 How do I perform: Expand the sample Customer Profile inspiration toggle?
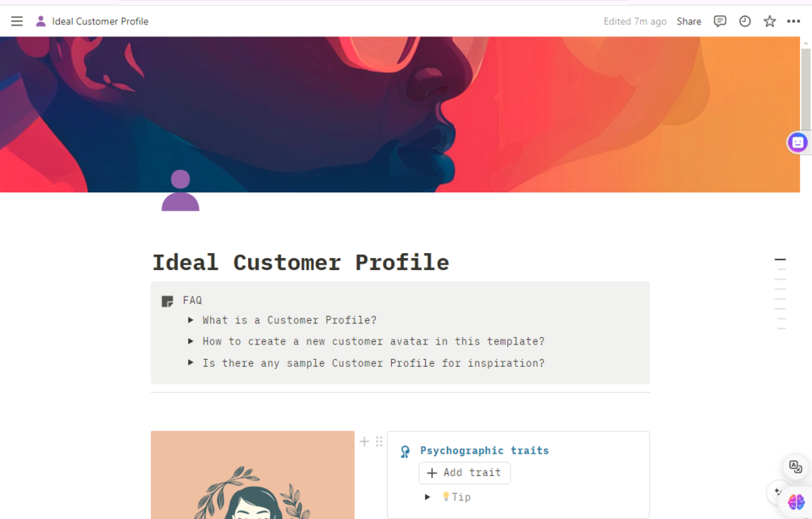(191, 363)
